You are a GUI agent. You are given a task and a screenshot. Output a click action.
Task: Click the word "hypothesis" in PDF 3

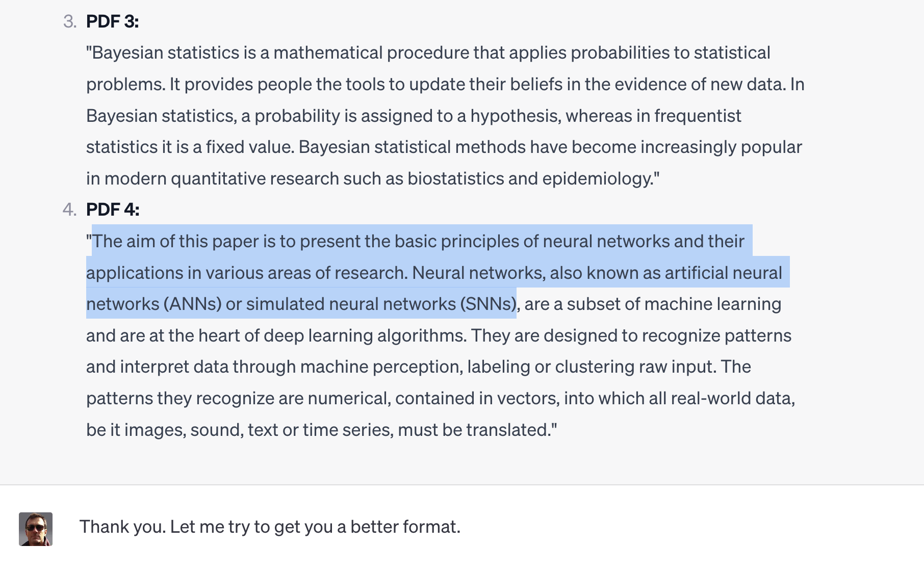click(x=515, y=116)
